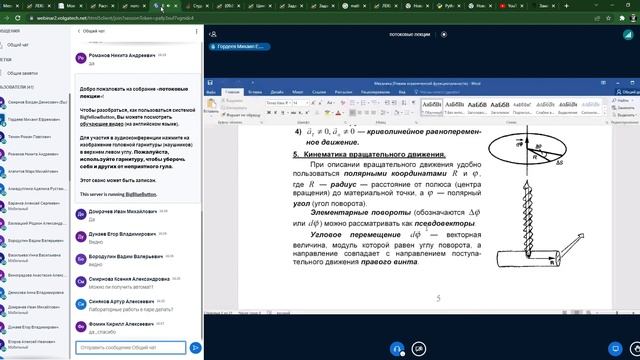Toggle bold formatting in Word ribbon
The height and width of the screenshot is (360, 640).
tap(269, 113)
